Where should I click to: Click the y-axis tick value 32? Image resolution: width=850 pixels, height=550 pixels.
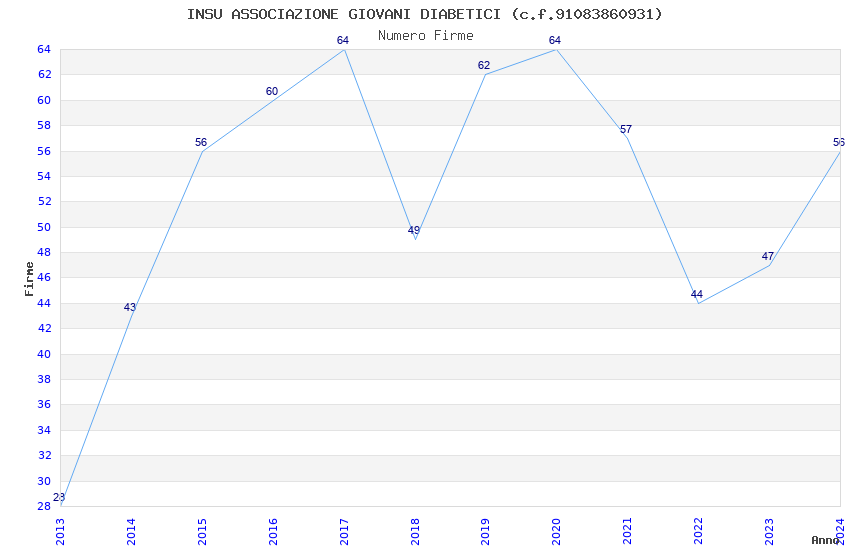(x=44, y=455)
